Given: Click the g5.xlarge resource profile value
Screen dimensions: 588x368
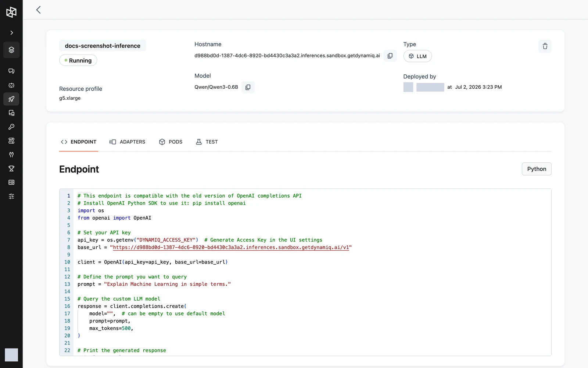Looking at the screenshot, I should (x=70, y=98).
